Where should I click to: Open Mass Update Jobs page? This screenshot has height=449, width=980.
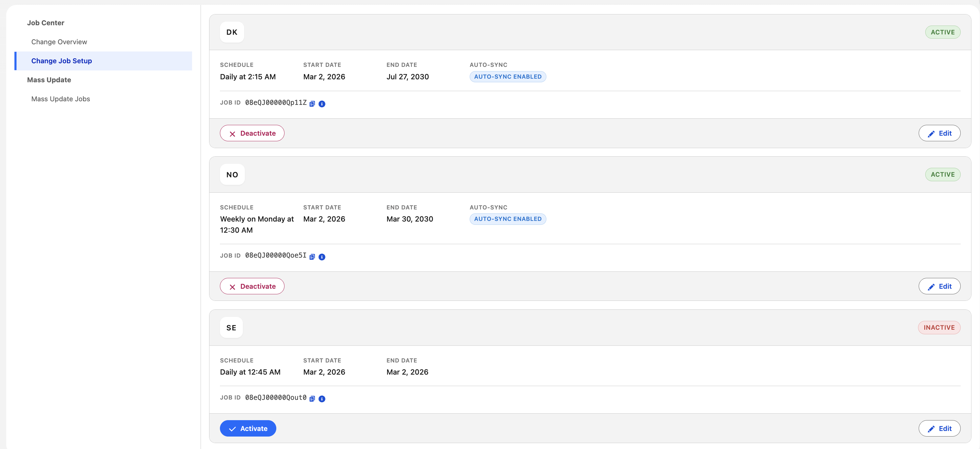tap(61, 99)
